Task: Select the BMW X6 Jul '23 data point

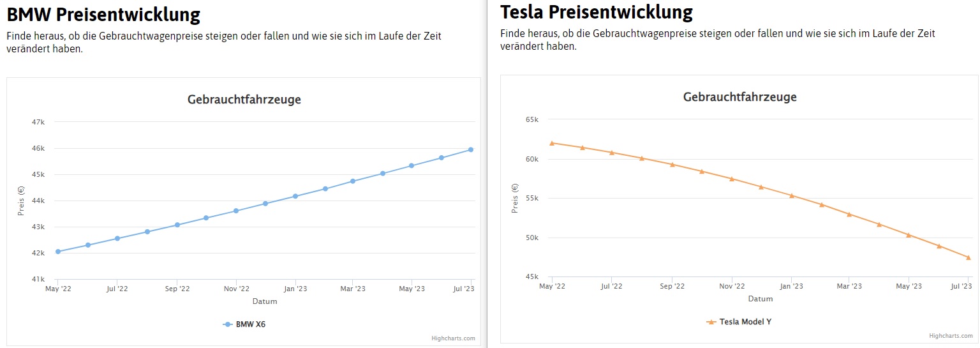Action: (471, 149)
